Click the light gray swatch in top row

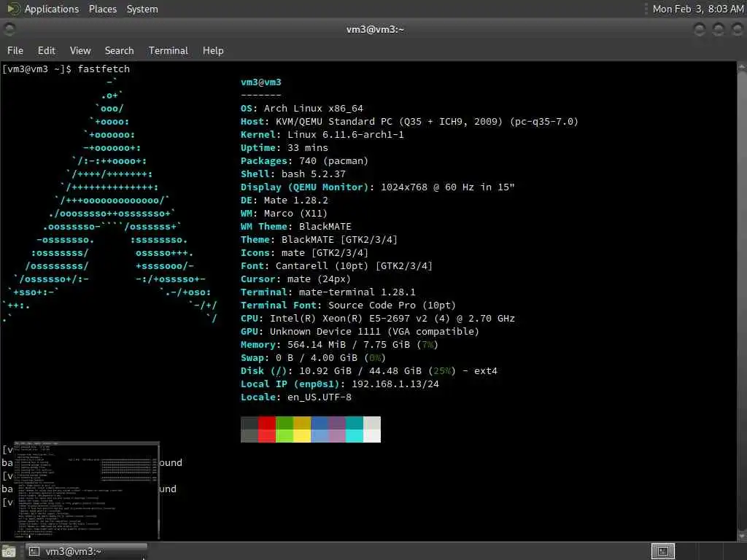coord(372,423)
